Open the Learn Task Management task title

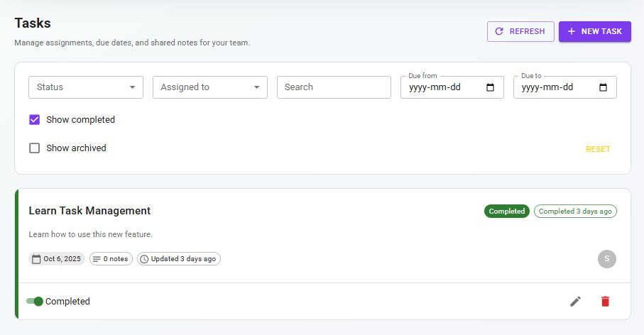point(89,211)
